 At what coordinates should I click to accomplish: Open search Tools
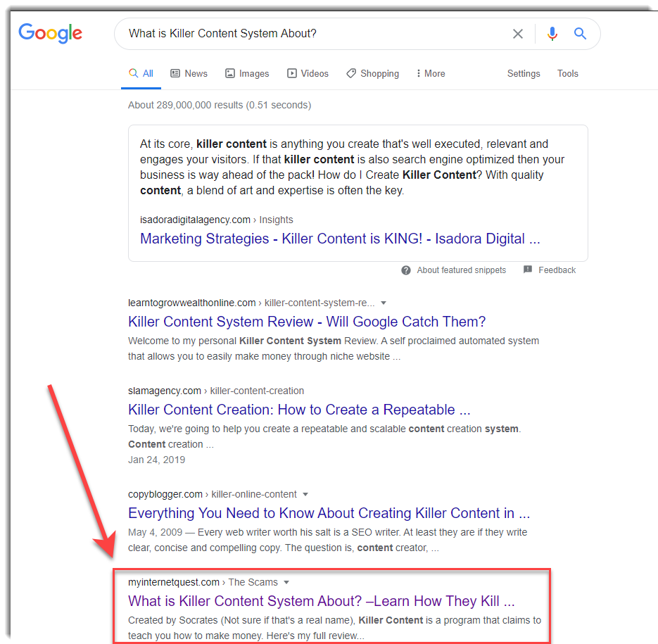pos(567,73)
